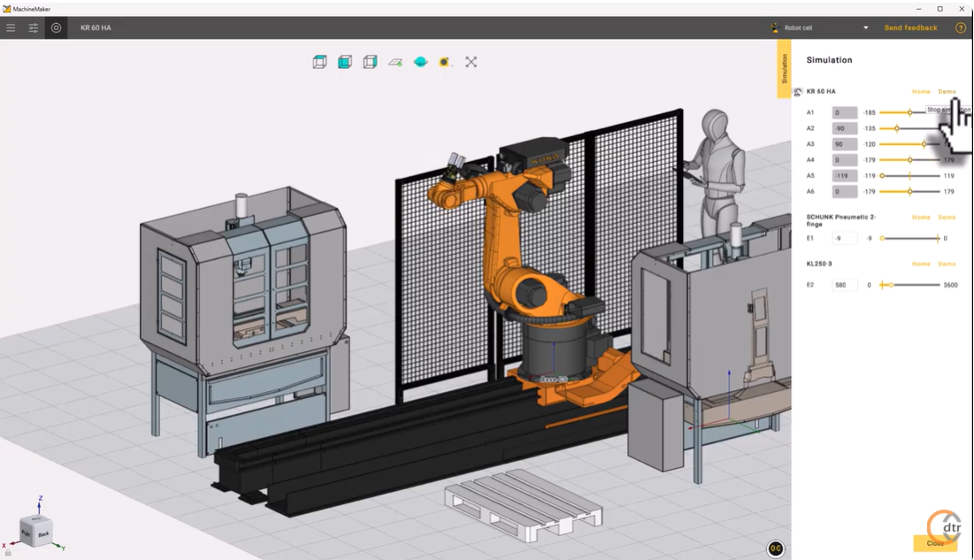Click the E2 linear axis slider handle
974x560 pixels.
pos(891,285)
